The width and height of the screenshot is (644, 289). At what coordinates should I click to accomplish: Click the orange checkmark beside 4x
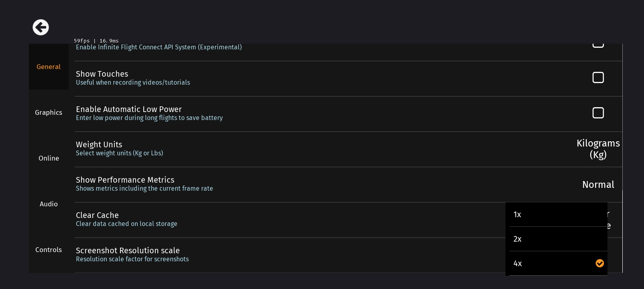pyautogui.click(x=599, y=263)
